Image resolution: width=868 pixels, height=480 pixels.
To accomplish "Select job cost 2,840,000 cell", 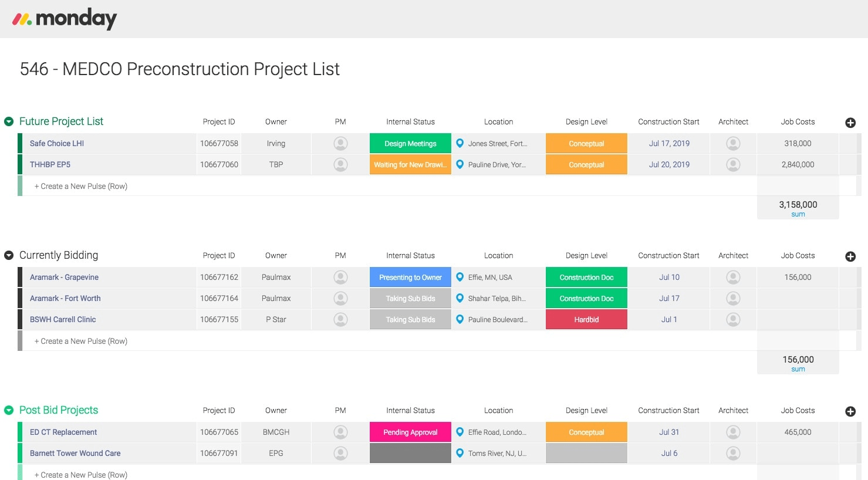I will coord(798,164).
